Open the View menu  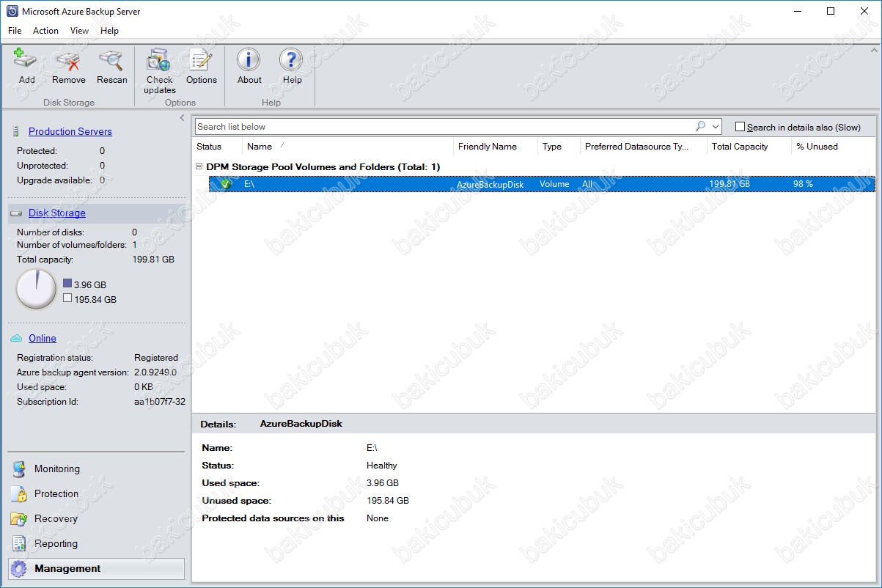point(79,31)
